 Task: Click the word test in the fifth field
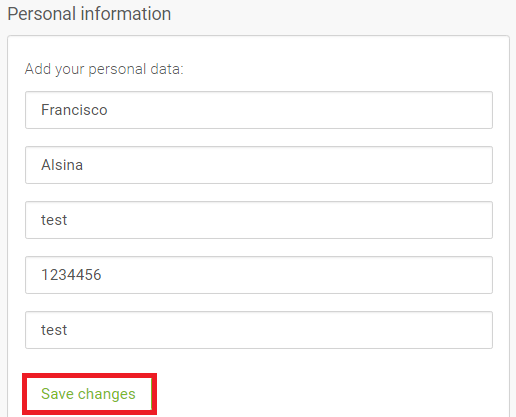coord(54,330)
